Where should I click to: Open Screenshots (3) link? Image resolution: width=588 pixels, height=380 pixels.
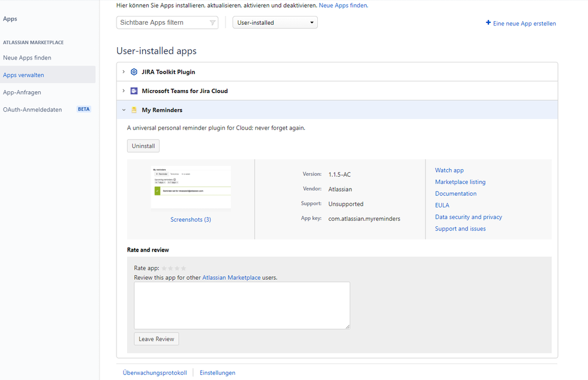(x=191, y=220)
